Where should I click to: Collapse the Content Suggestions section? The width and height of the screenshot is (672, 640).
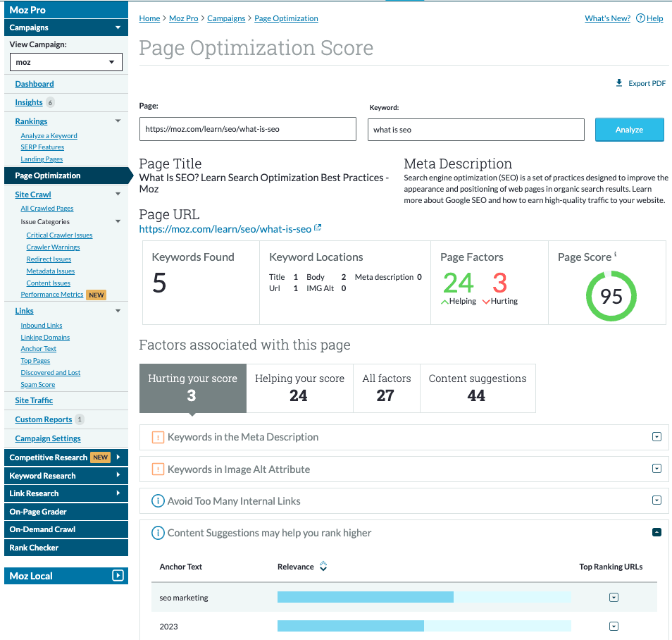(x=657, y=533)
